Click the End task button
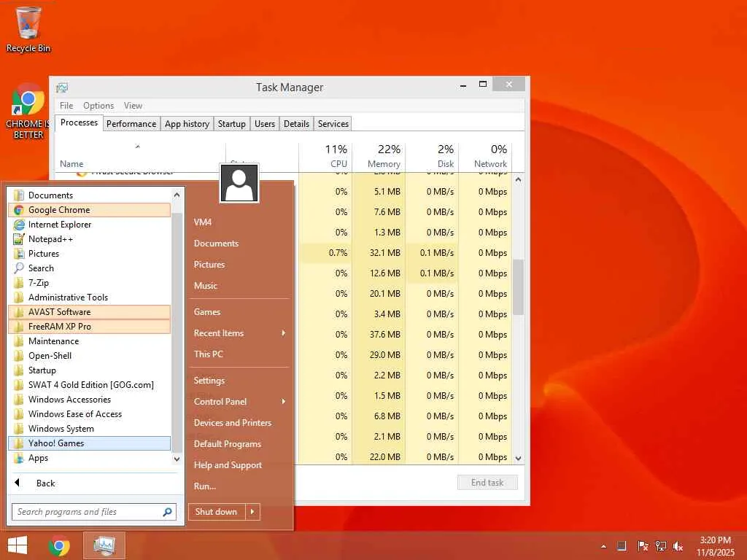This screenshot has height=560, width=747. click(487, 483)
